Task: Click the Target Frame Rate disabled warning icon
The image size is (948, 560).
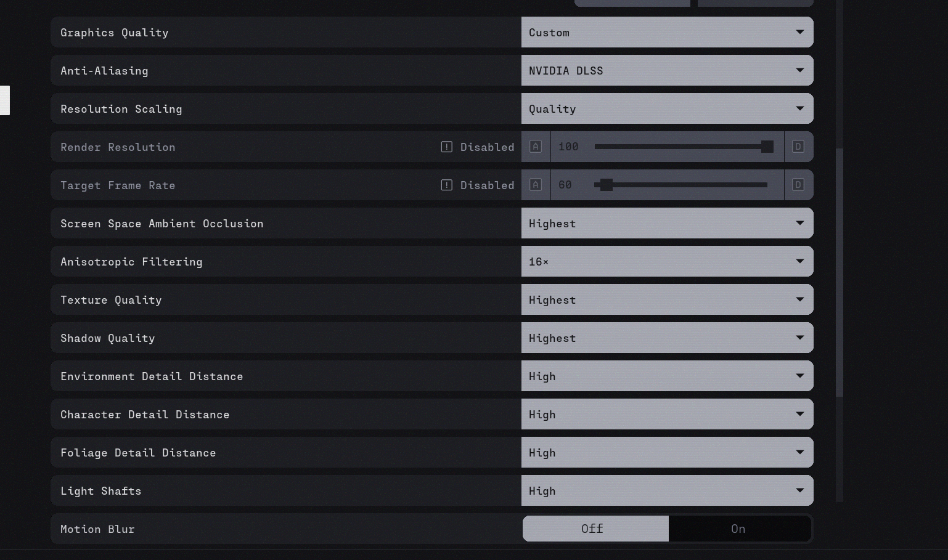Action: pyautogui.click(x=447, y=185)
